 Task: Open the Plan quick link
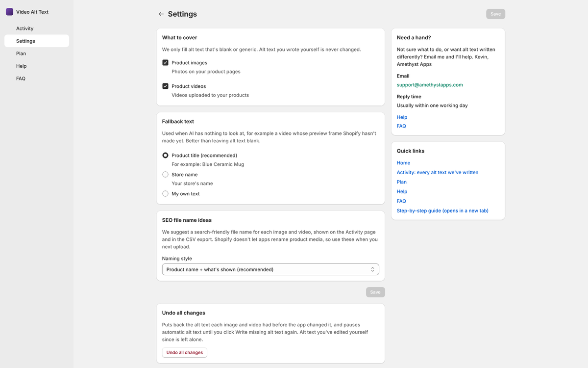pos(402,182)
